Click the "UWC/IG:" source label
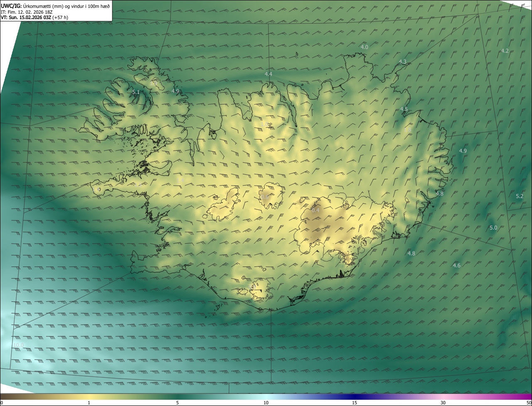 click(x=12, y=5)
